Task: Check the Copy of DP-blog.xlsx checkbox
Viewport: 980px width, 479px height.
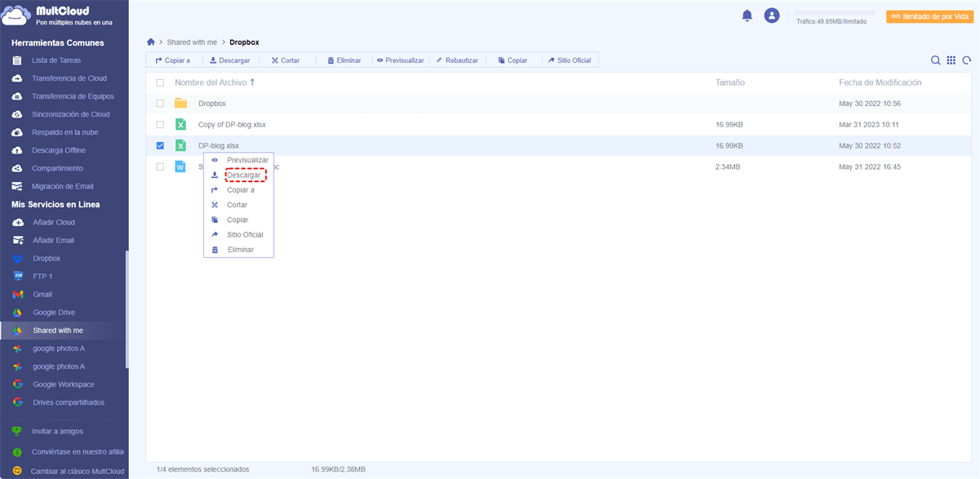Action: [x=160, y=125]
